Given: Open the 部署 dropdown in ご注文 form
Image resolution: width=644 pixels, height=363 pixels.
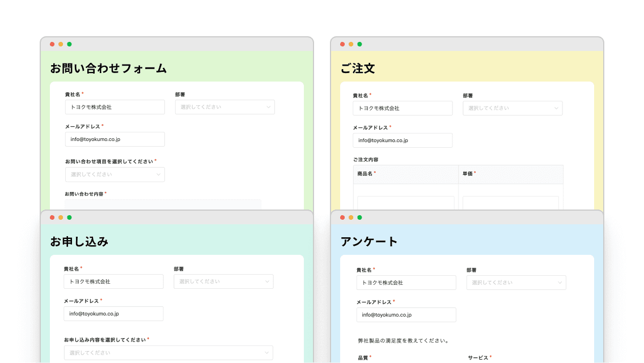Looking at the screenshot, I should click(x=512, y=108).
